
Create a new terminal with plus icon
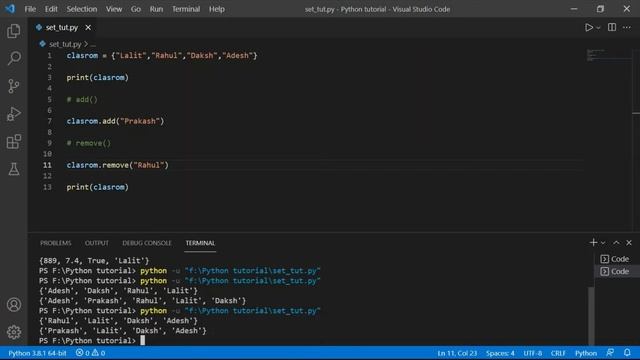tap(593, 242)
